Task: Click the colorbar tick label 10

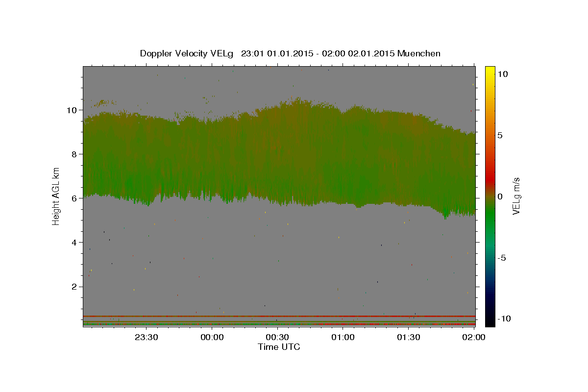Action: coord(502,74)
